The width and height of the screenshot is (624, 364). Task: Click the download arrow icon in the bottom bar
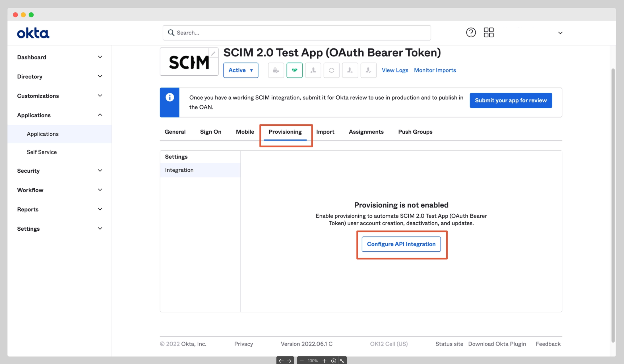point(333,361)
